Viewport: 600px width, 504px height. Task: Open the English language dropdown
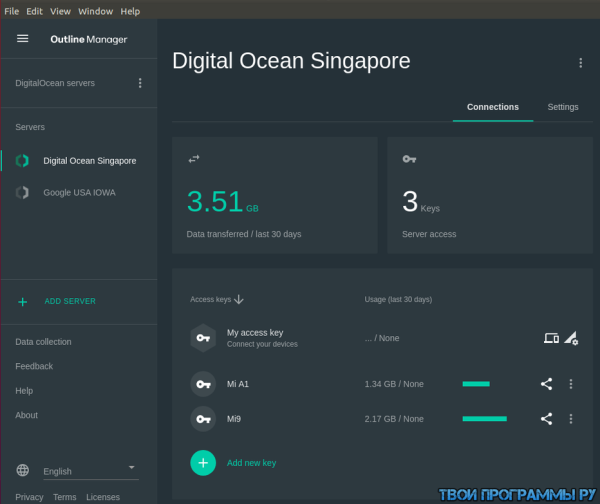click(91, 471)
